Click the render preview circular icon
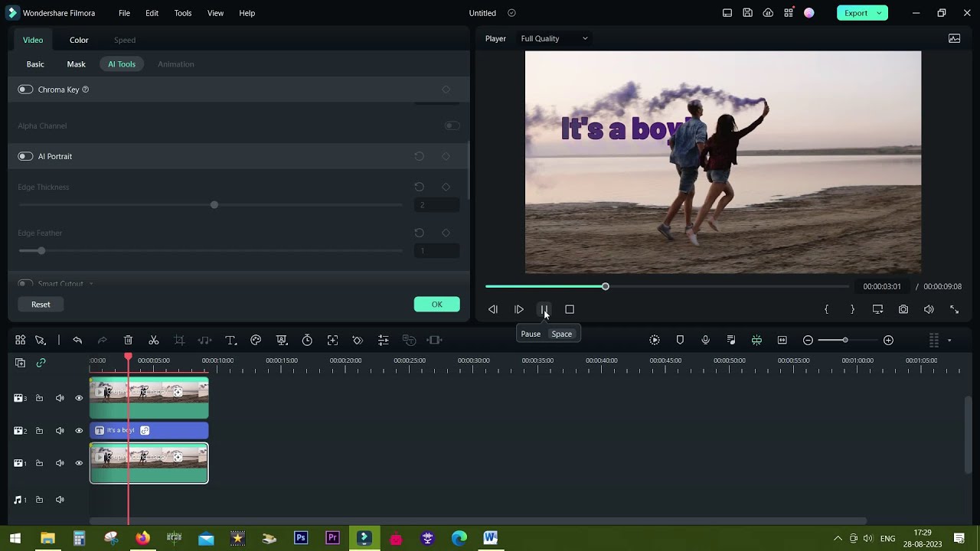This screenshot has height=551, width=980. point(655,340)
